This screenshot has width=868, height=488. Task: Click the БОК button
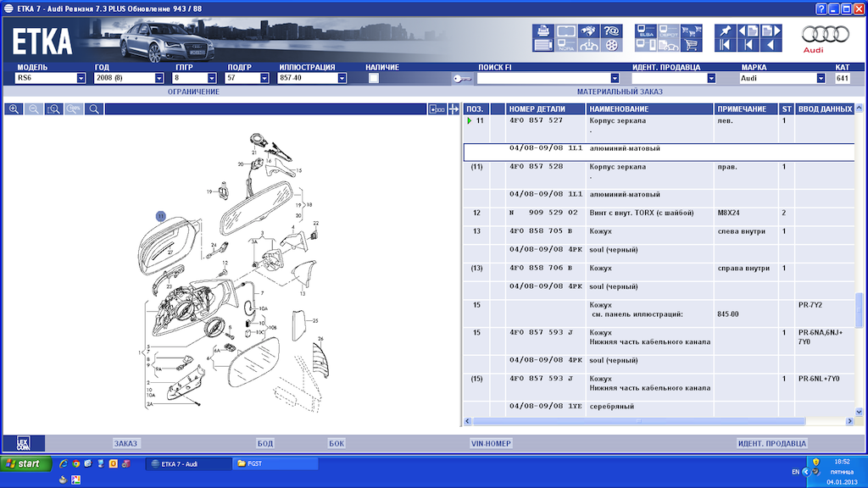coord(337,443)
